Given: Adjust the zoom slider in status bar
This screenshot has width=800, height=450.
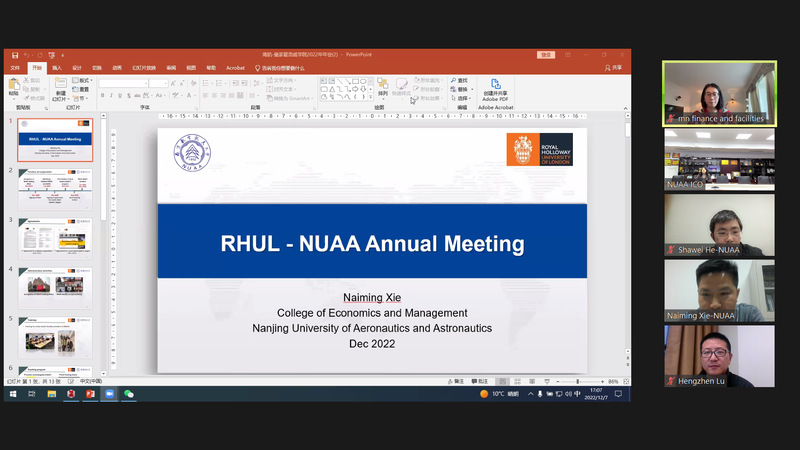Looking at the screenshot, I should 578,381.
